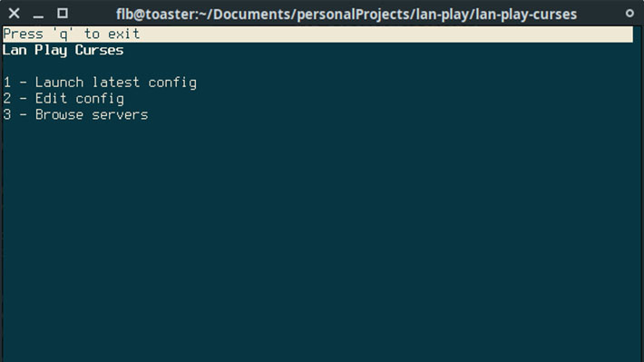
Task: Click the word 'servers' in option three
Action: pyautogui.click(x=120, y=114)
